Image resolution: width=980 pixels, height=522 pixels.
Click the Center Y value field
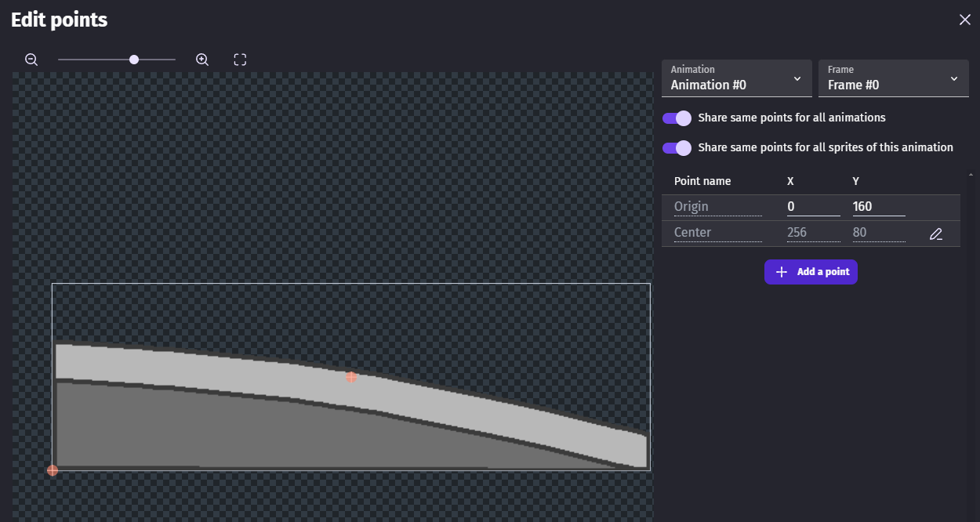(878, 233)
